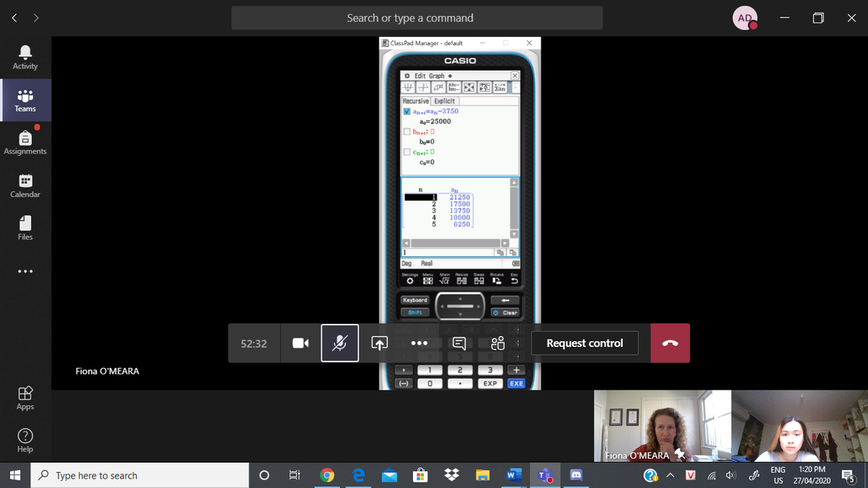Uncheck the a(n+1) sequence checkbox
Image resolution: width=868 pixels, height=488 pixels.
407,111
